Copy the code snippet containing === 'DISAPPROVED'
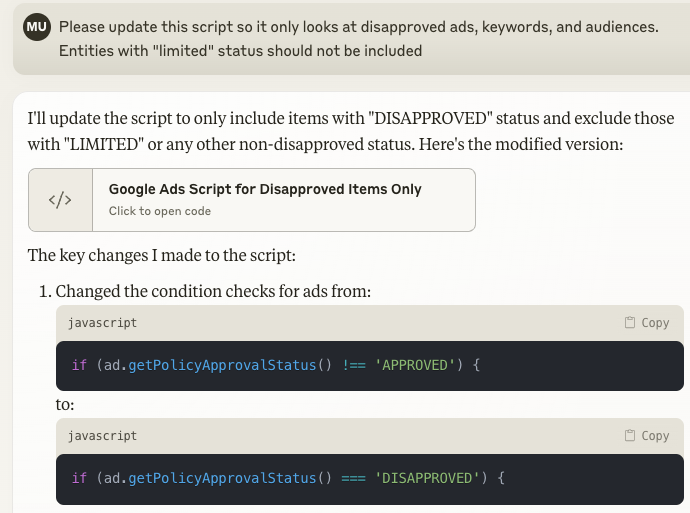This screenshot has height=513, width=690. [x=646, y=436]
